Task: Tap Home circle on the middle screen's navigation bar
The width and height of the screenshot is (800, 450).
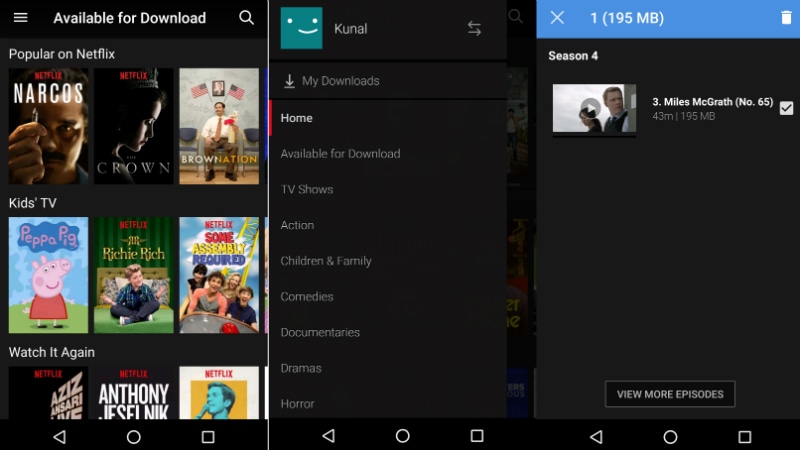Action: 403,436
